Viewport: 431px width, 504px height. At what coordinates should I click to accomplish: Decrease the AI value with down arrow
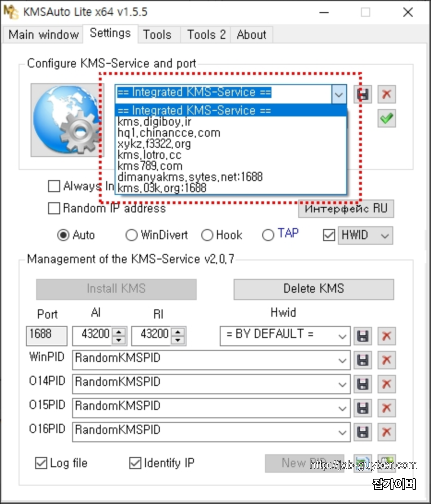119,340
